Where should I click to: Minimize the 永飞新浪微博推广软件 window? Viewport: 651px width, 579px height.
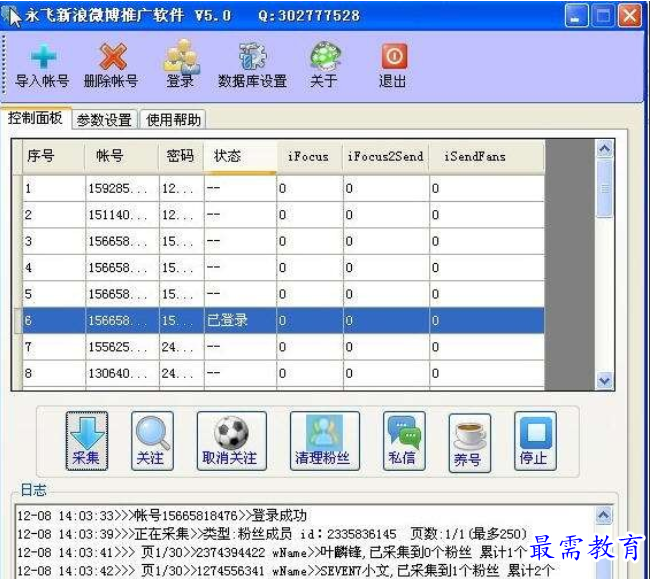[x=576, y=16]
